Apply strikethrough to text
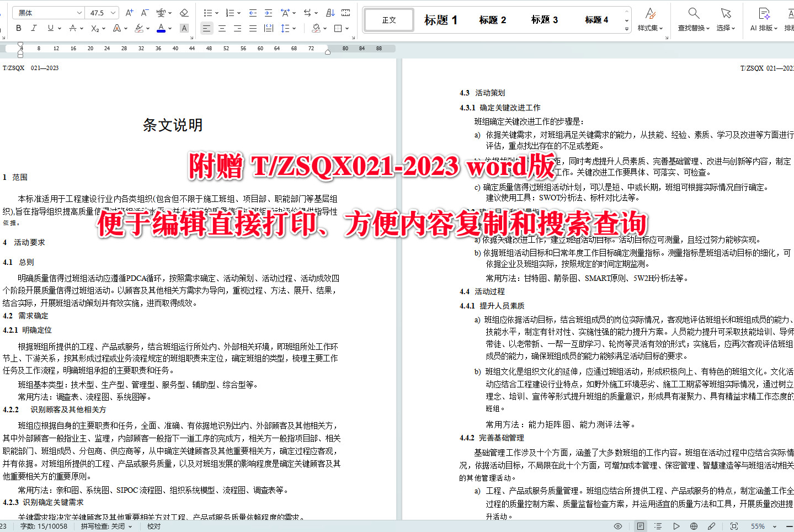This screenshot has width=794, height=532. coord(73,28)
